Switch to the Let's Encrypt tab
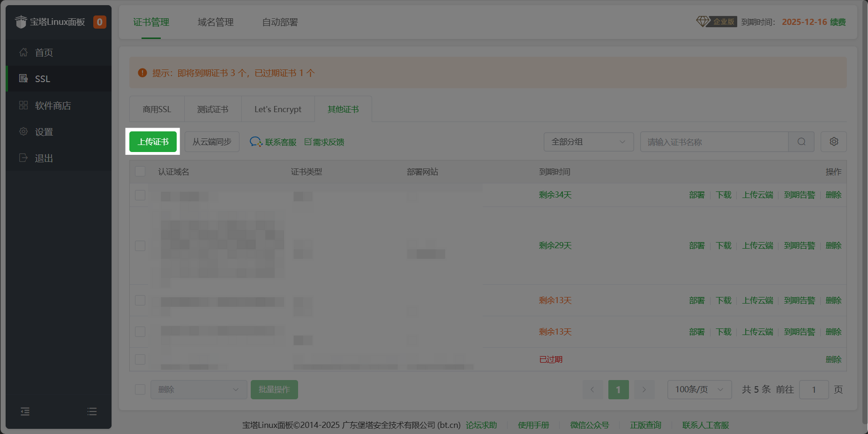This screenshot has width=868, height=434. (277, 109)
